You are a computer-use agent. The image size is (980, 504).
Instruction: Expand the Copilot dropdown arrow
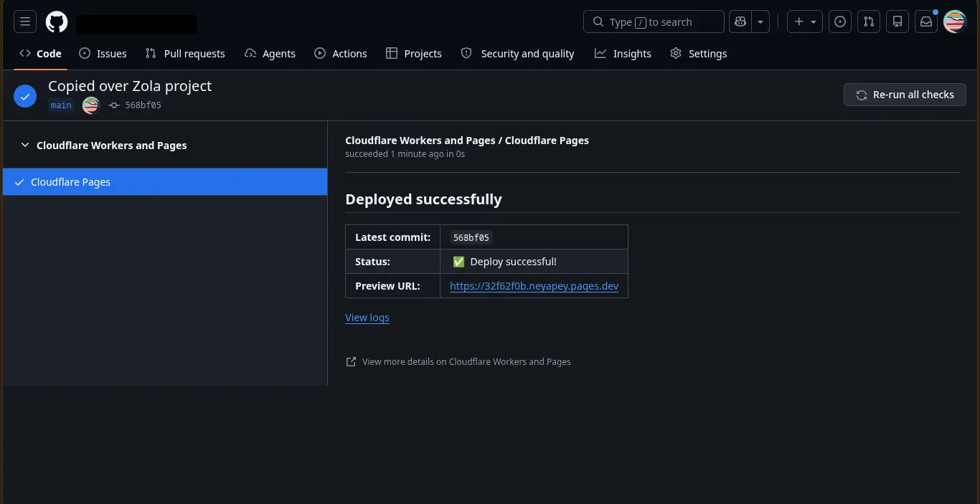coord(760,22)
